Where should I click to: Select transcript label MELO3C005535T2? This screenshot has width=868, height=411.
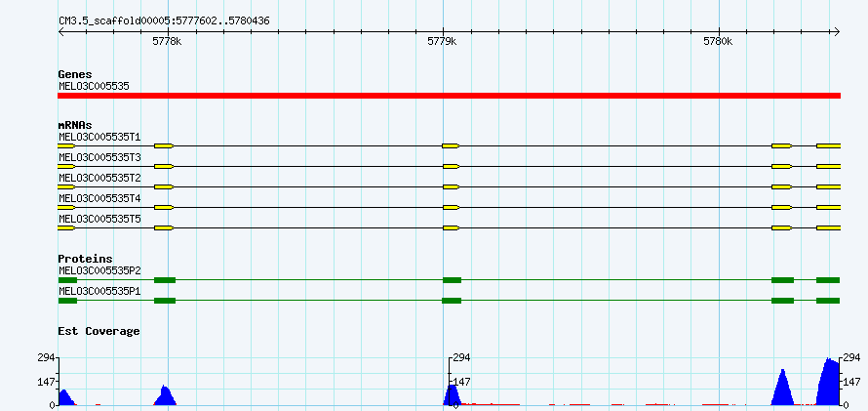tap(99, 178)
